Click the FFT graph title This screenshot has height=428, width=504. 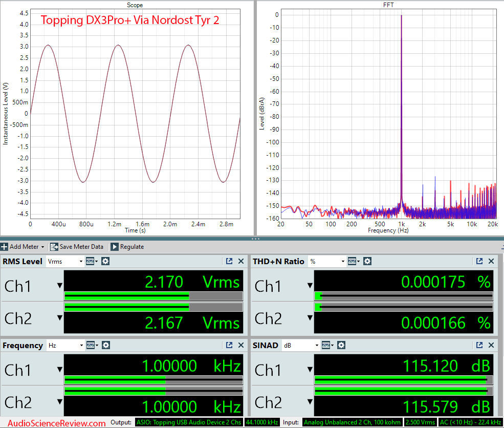pyautogui.click(x=388, y=5)
